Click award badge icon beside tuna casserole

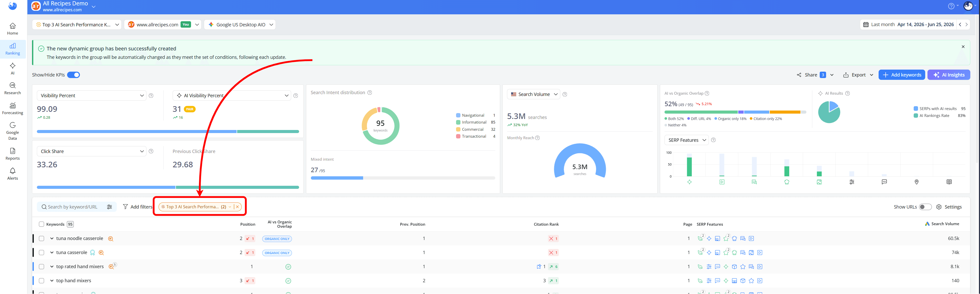[x=92, y=253]
